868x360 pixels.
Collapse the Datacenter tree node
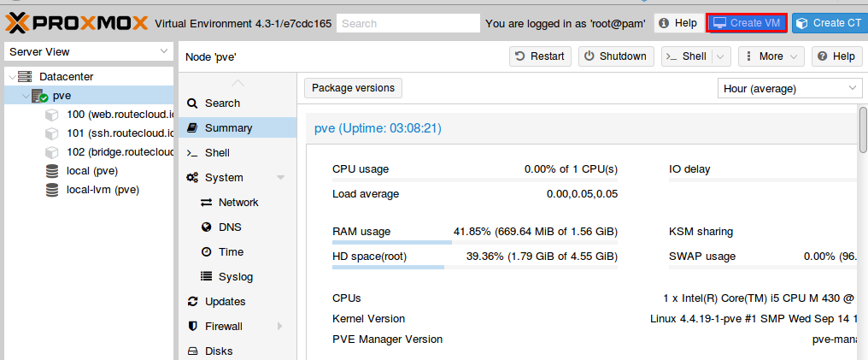click(x=12, y=77)
